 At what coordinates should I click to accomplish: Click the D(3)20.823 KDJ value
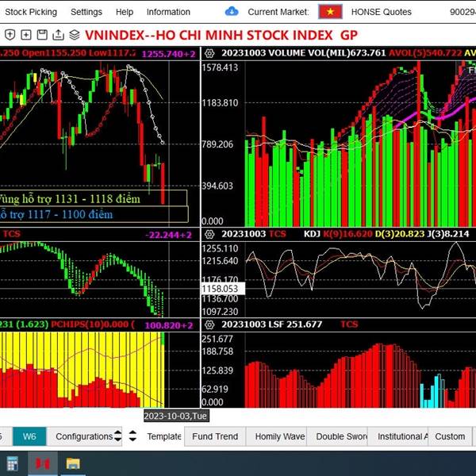[x=400, y=234]
